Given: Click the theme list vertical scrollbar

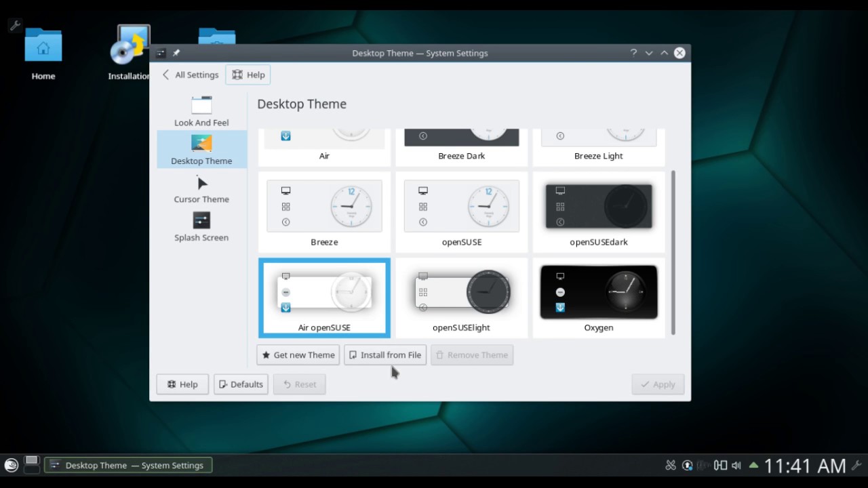Looking at the screenshot, I should point(673,251).
